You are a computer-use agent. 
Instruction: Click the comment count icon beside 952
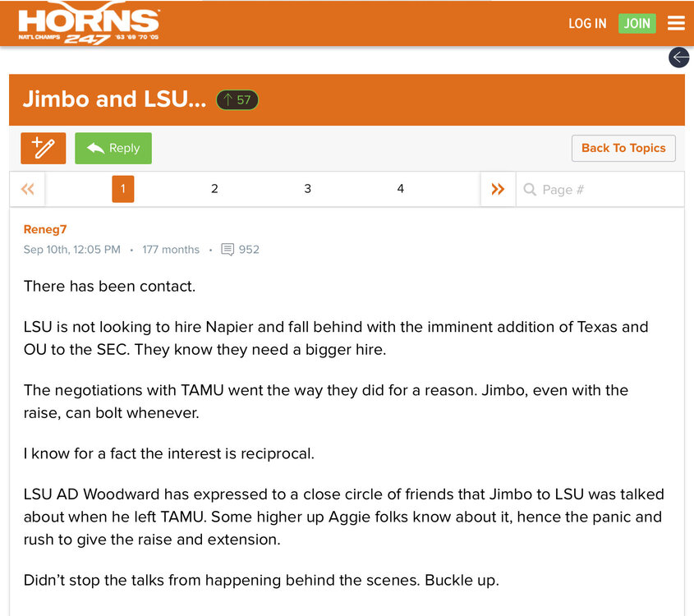coord(228,250)
